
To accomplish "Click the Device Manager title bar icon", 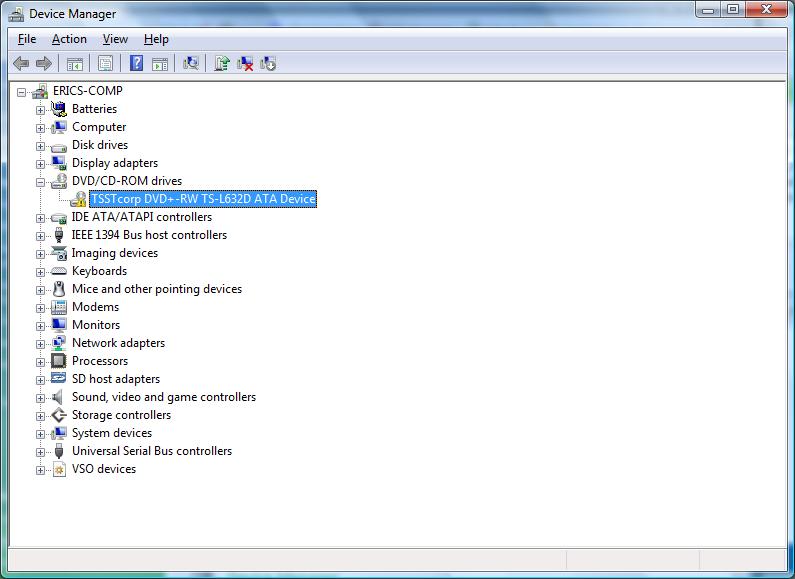I will (x=16, y=14).
